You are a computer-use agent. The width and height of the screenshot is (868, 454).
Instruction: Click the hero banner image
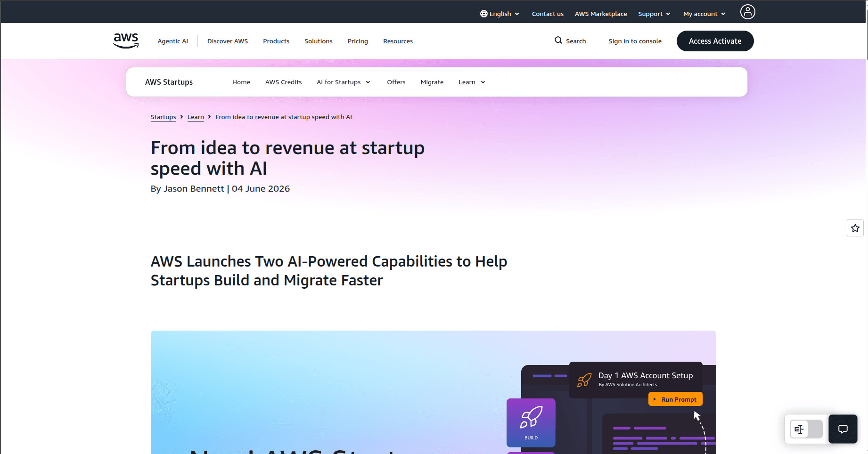coord(433,392)
